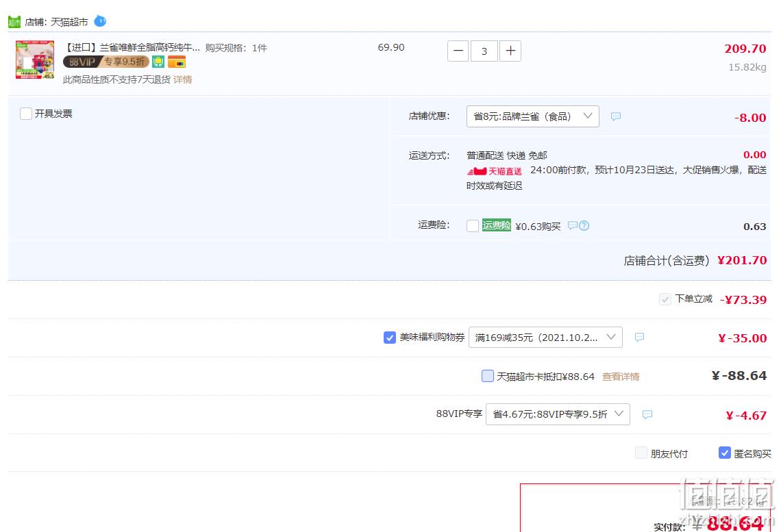Click the green 运费险 label
The height and width of the screenshot is (532, 781).
tap(497, 225)
